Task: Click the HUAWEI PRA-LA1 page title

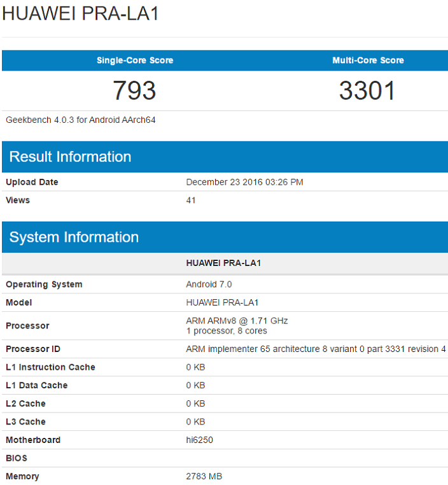Action: pos(80,13)
